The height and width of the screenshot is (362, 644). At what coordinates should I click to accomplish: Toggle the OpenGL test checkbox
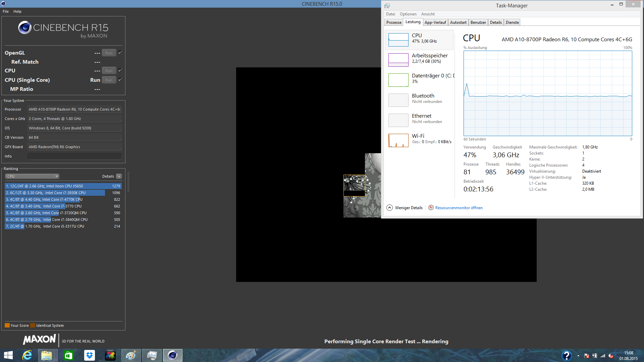[120, 53]
